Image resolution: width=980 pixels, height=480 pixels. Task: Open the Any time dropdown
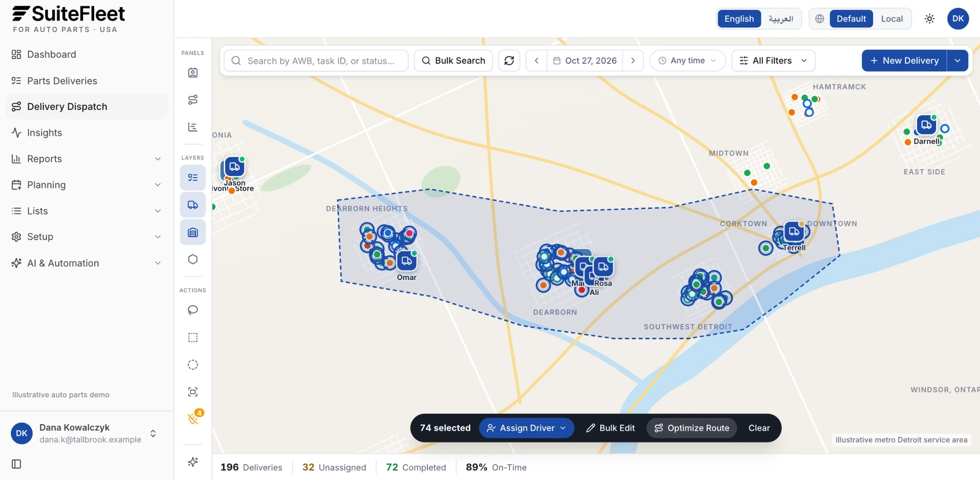click(687, 61)
